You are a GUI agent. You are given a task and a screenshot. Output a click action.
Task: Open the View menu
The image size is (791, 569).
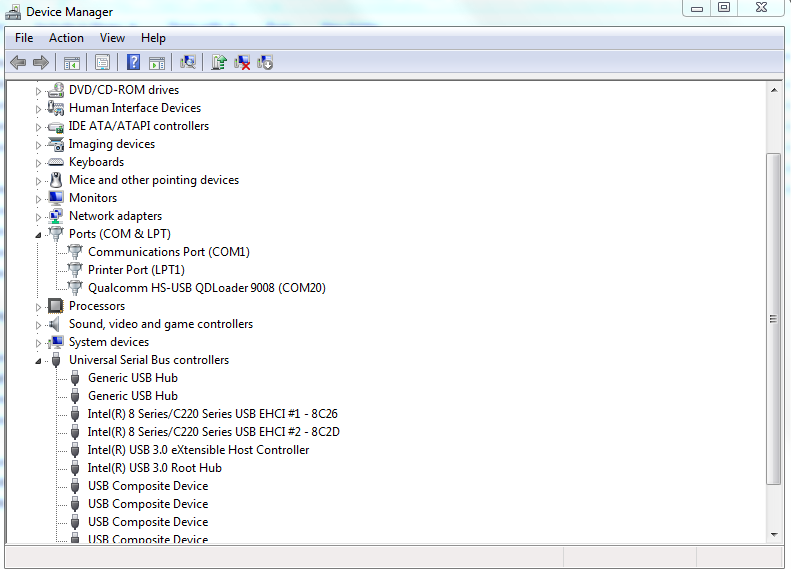(x=112, y=38)
